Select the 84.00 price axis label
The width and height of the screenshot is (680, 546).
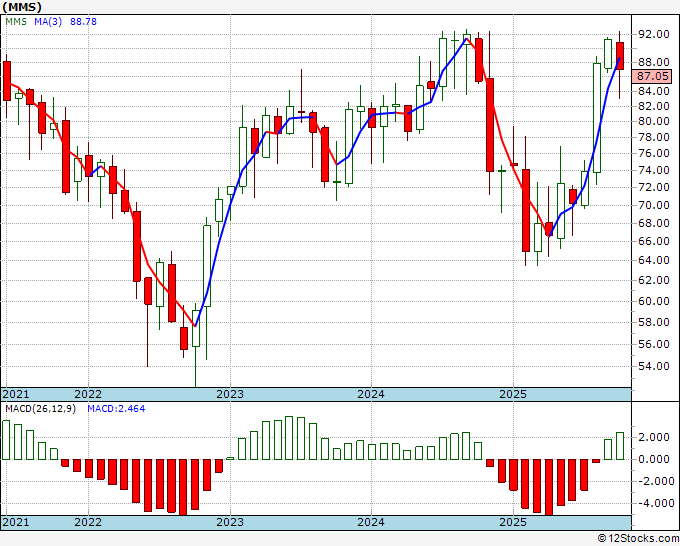pos(653,91)
